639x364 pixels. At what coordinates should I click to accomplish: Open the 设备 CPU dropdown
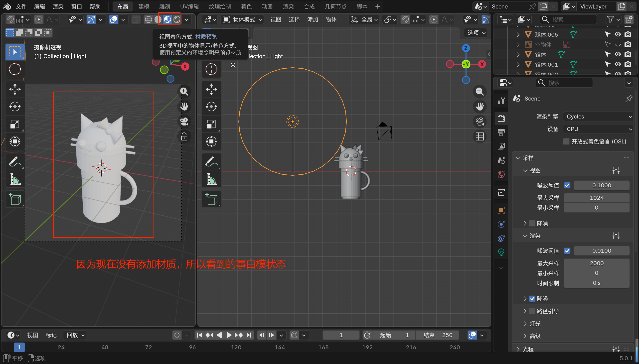599,129
